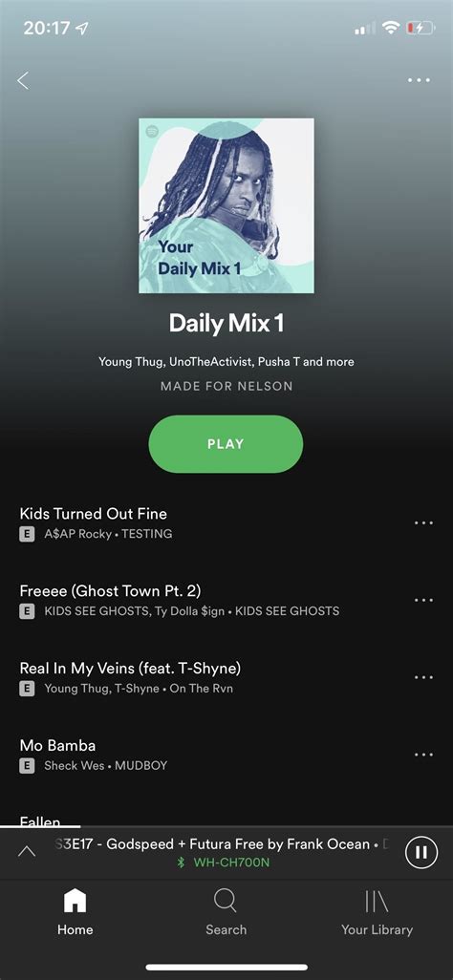Open options for Mo Bamba track
453x980 pixels.
pyautogui.click(x=423, y=755)
